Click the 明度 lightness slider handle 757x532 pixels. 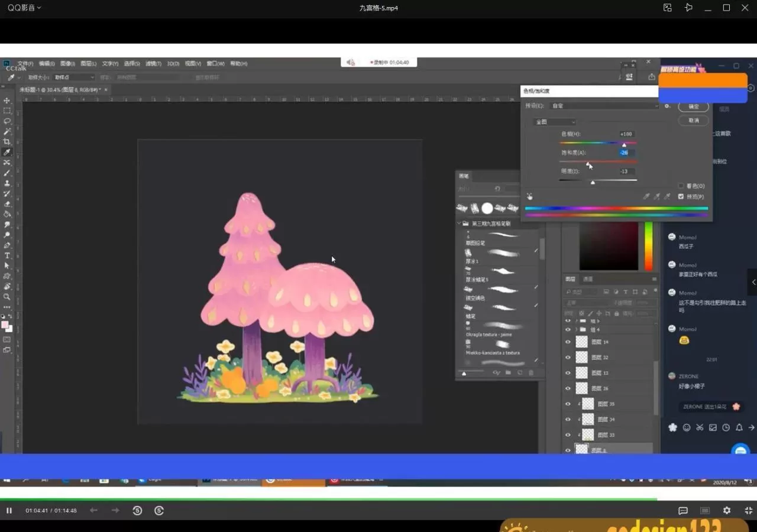tap(593, 182)
